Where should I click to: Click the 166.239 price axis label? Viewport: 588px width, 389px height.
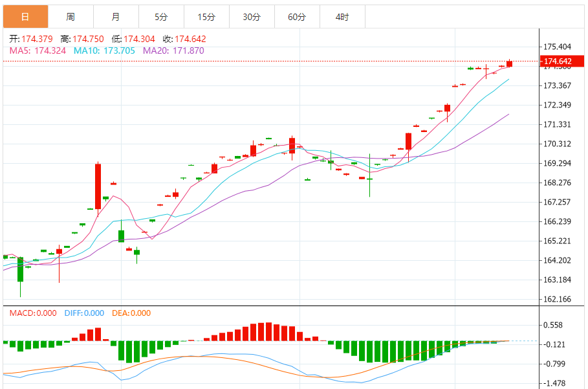tap(557, 222)
